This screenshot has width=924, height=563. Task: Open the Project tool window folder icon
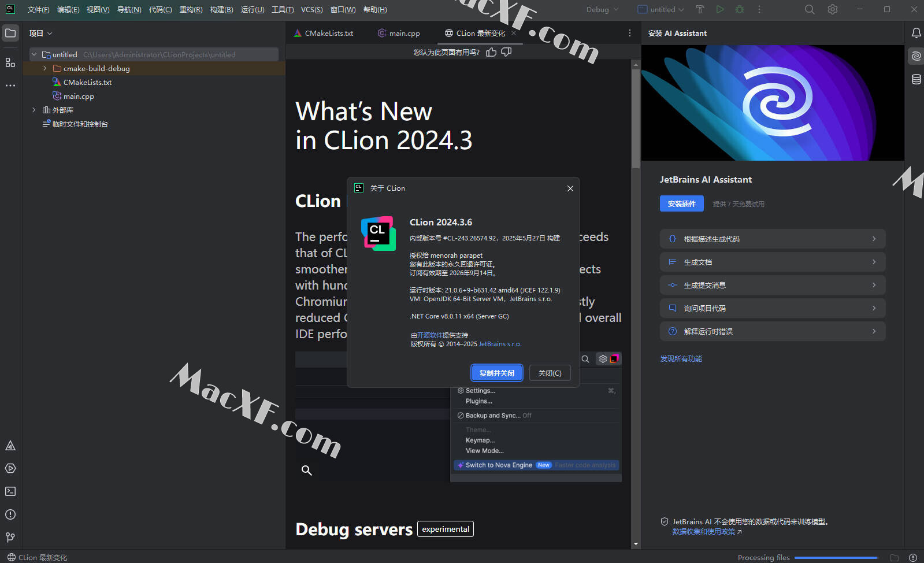(10, 33)
